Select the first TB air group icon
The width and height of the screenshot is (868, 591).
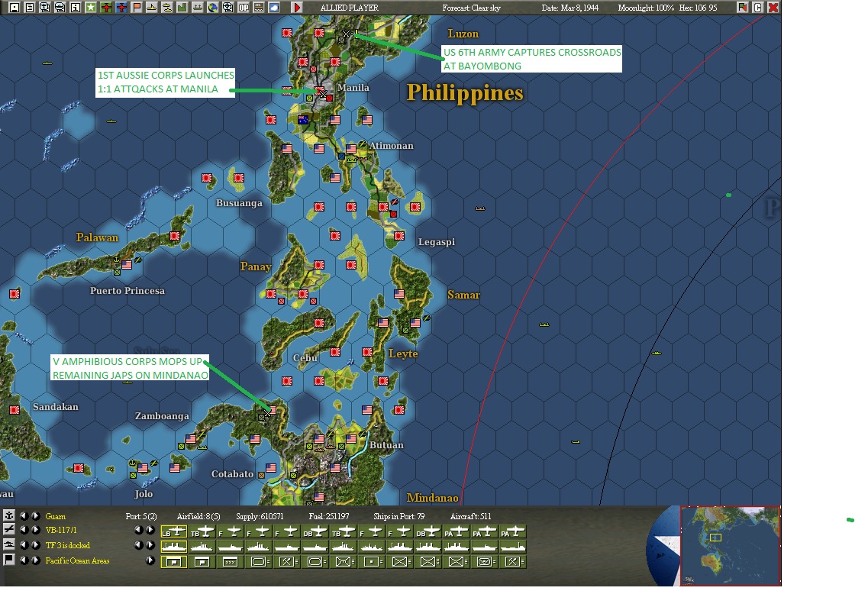202,531
